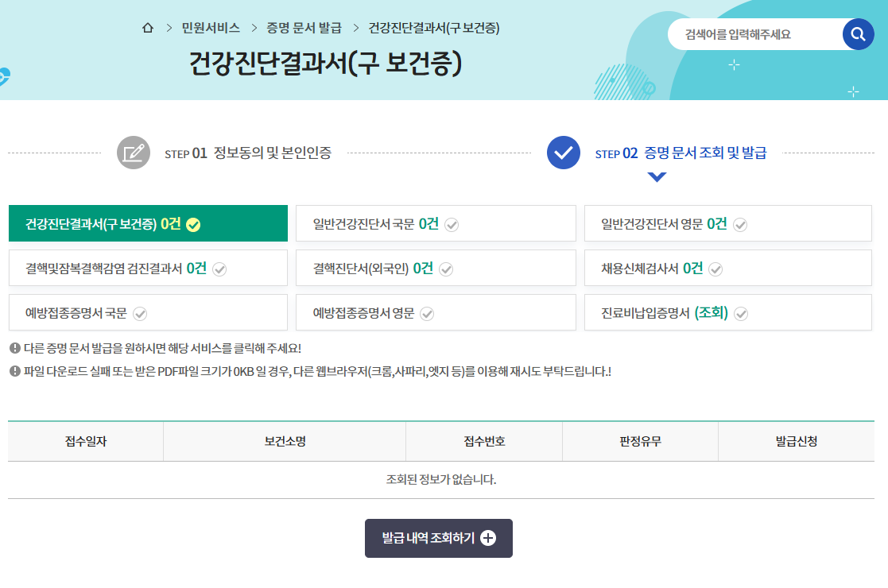
Task: Click the pencil icon next to STEP 01
Action: tap(134, 153)
